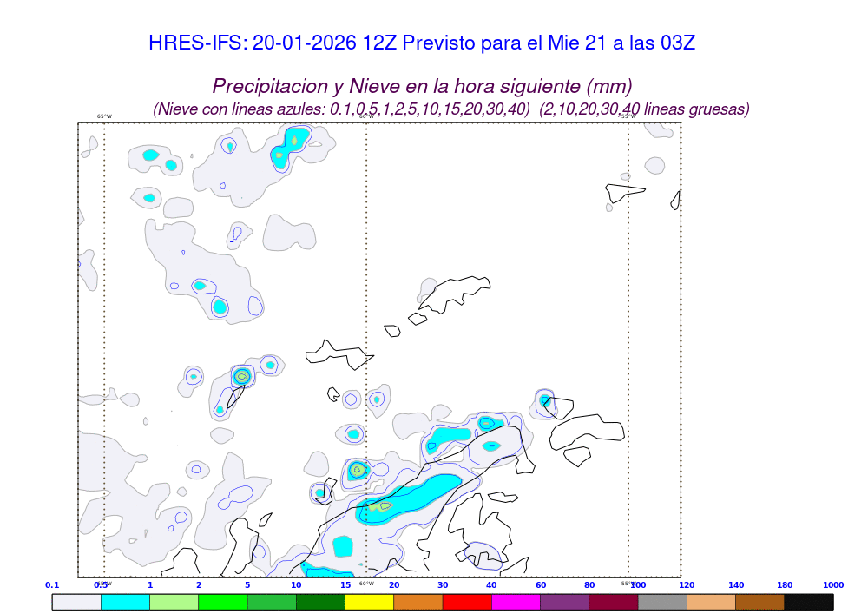The height and width of the screenshot is (614, 868).
Task: Select the black swatch at the legend's end
Action: coord(808,601)
